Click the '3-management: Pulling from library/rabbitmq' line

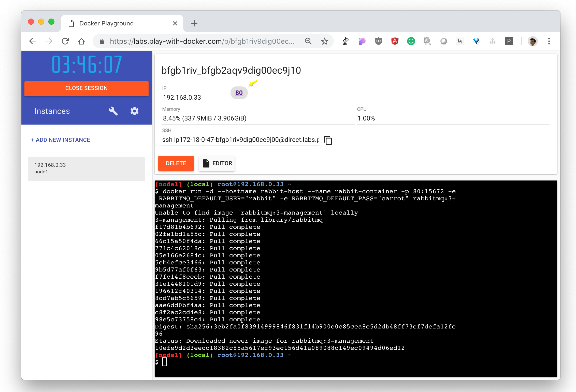point(239,220)
